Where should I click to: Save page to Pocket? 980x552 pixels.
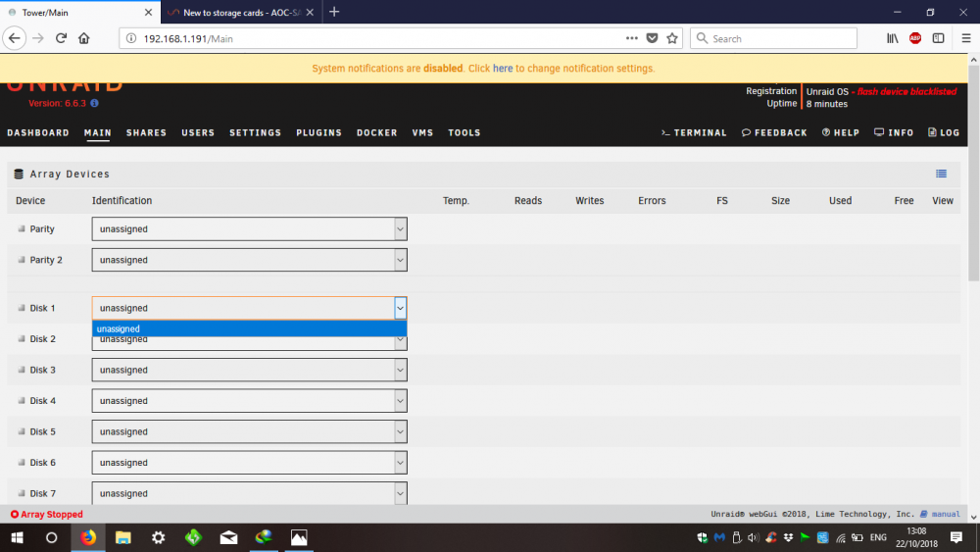tap(652, 38)
